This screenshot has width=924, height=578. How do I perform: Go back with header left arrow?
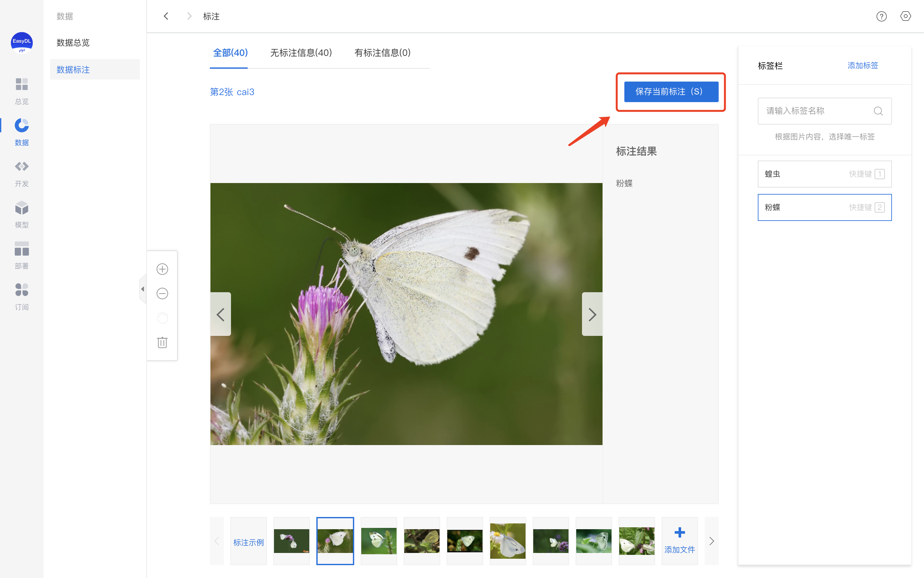166,16
